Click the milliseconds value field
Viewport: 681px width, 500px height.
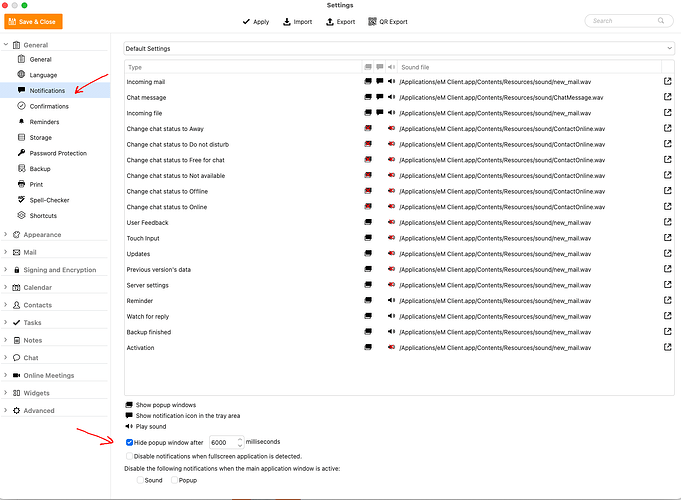(x=223, y=442)
